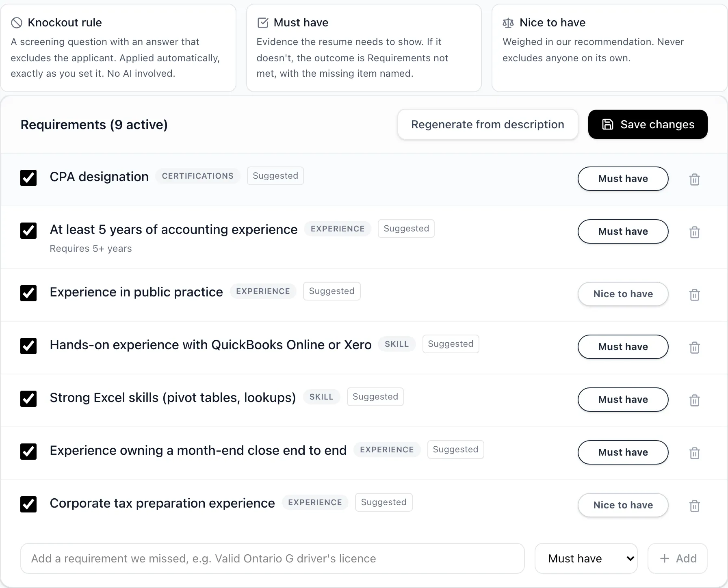Delete the QuickBooks Online or Xero requirement

[x=694, y=347]
